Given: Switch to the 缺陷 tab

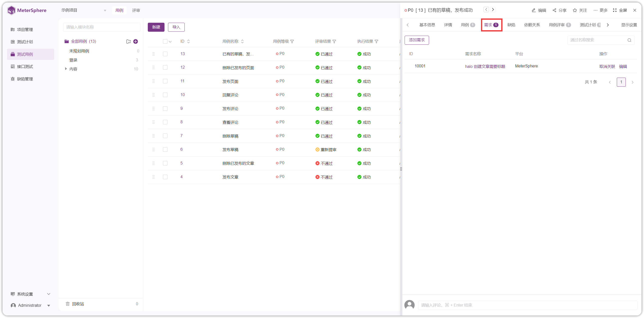Looking at the screenshot, I should pos(511,25).
